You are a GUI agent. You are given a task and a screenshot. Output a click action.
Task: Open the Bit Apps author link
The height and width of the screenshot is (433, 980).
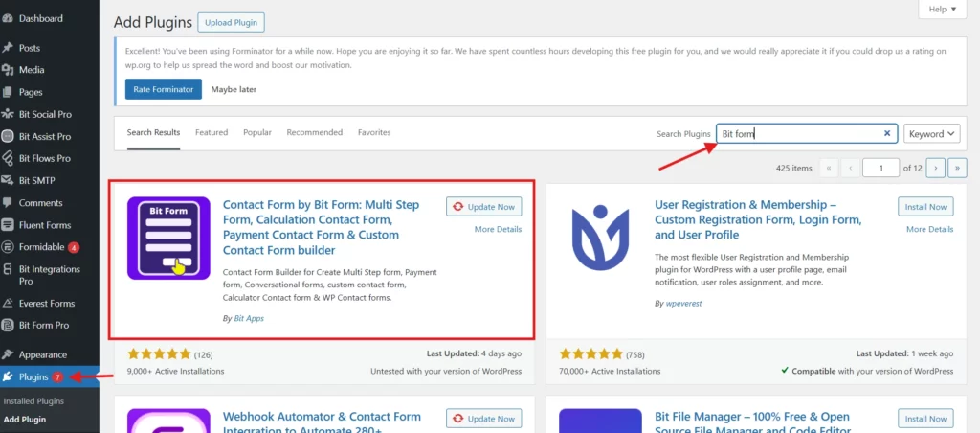(249, 318)
